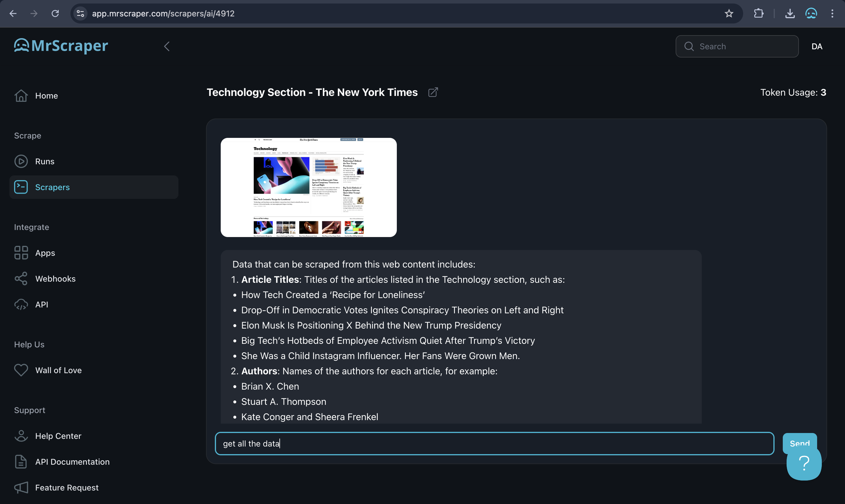
Task: Click 'How Tech Created a ‘Recipe for Loneliness’' line
Action: [x=333, y=295]
